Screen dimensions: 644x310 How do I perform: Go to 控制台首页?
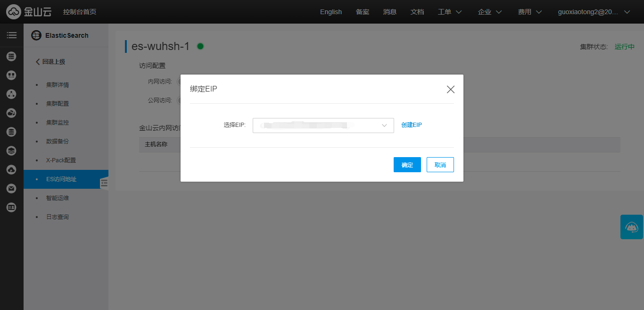coord(80,12)
